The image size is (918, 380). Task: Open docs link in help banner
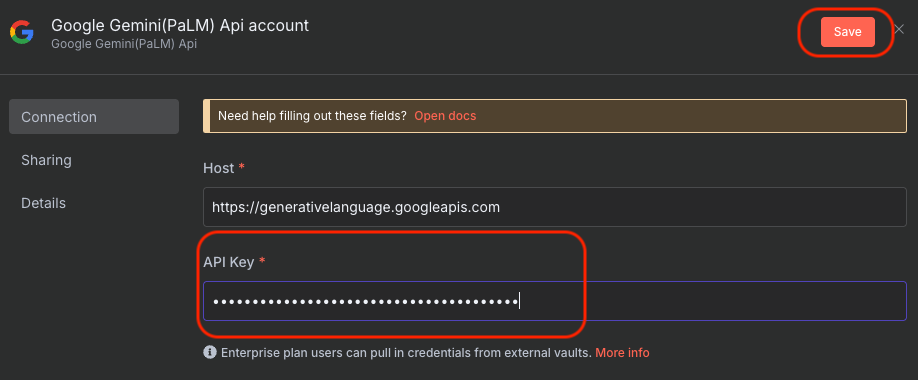pos(445,116)
